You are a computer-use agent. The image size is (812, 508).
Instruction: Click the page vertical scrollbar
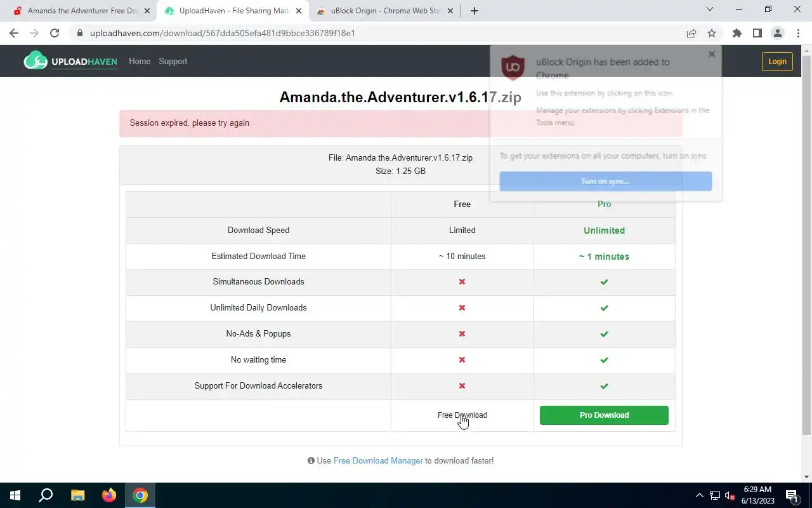806,244
